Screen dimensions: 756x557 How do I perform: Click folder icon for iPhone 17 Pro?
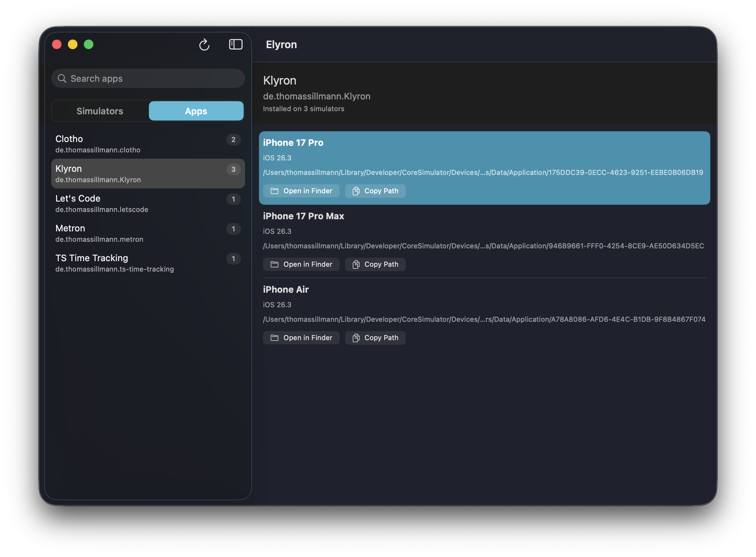[274, 191]
